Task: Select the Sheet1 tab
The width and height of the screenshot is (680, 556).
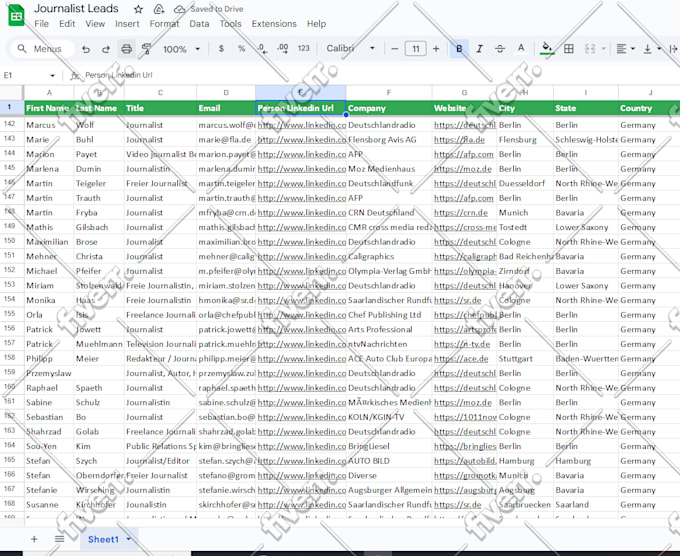Action: [103, 540]
